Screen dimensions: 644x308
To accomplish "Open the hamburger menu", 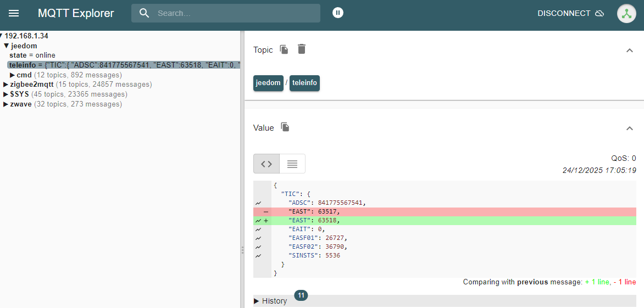I will tap(14, 13).
